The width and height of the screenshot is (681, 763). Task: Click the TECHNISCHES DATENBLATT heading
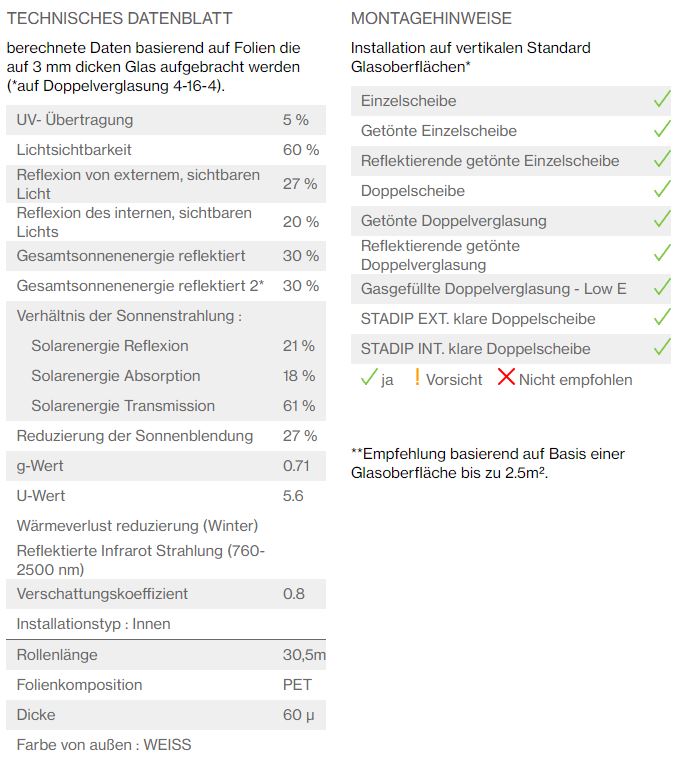coord(120,18)
